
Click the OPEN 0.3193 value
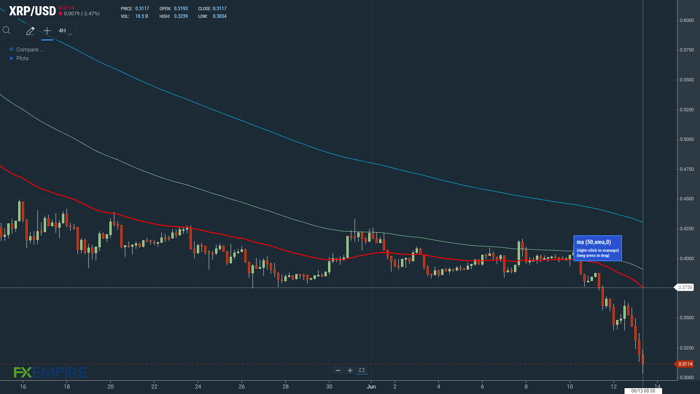(x=181, y=8)
